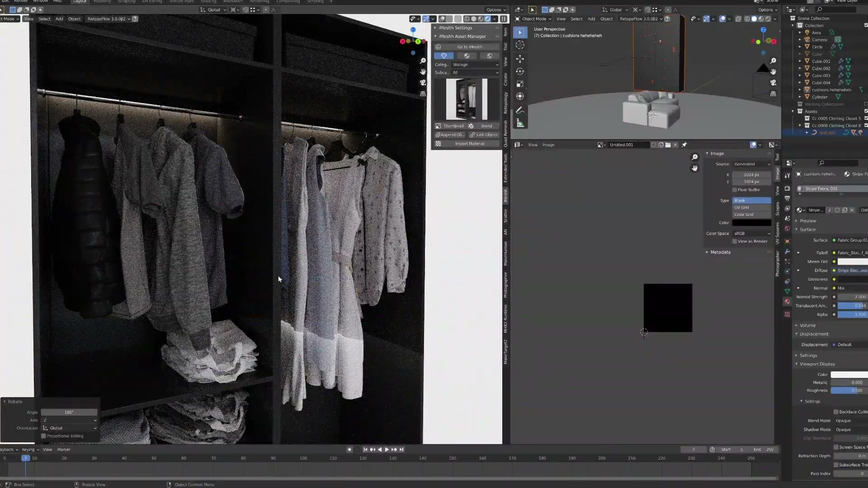The height and width of the screenshot is (488, 868).
Task: Pin the image in image editor header
Action: click(684, 145)
